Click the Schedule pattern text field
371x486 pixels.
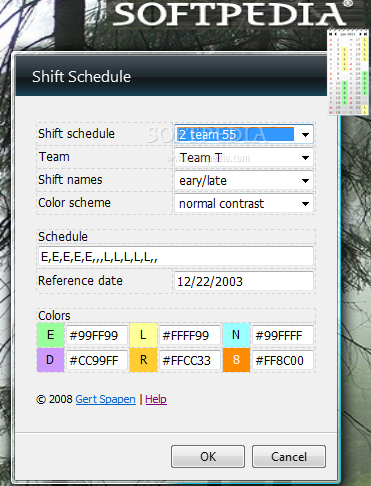click(176, 256)
